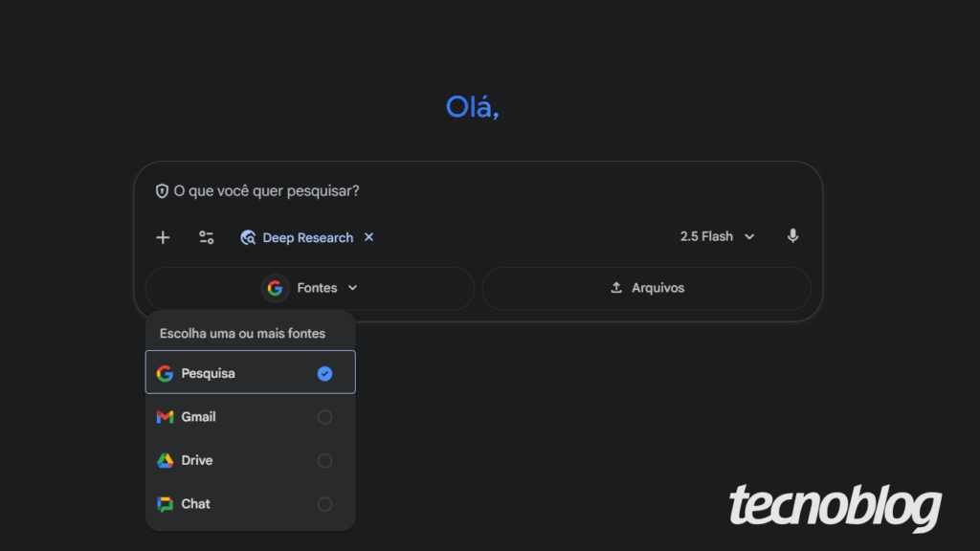Screen dimensions: 980x551
Task: Click the plus icon to add content
Action: pyautogui.click(x=163, y=237)
